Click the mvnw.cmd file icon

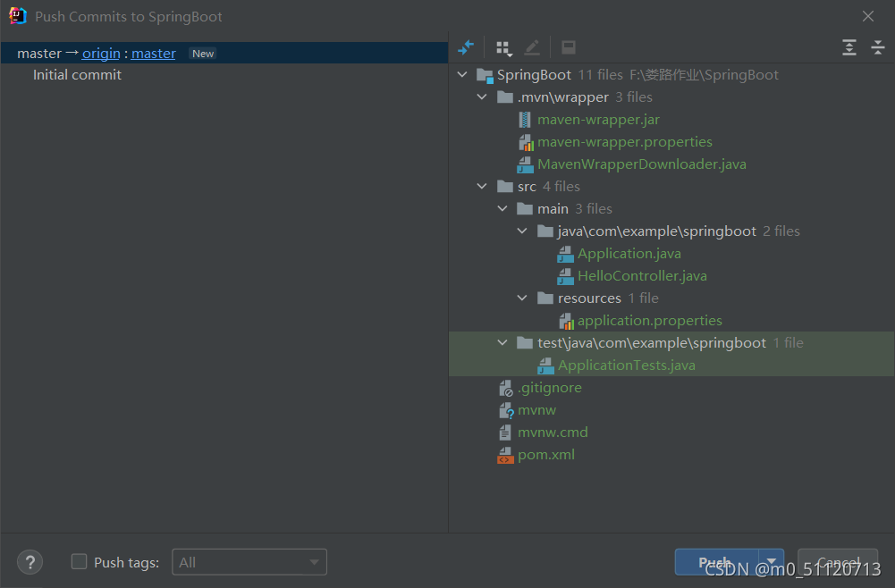click(x=505, y=433)
